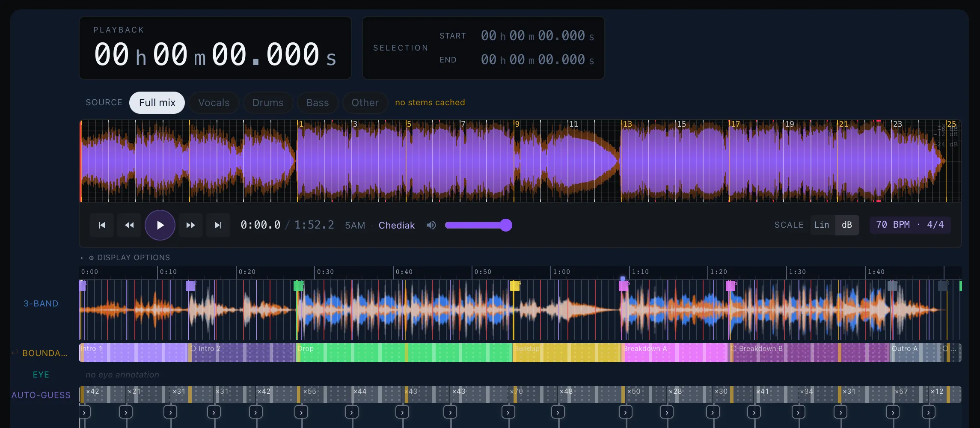Click the 'no stems cached' status text

(430, 103)
